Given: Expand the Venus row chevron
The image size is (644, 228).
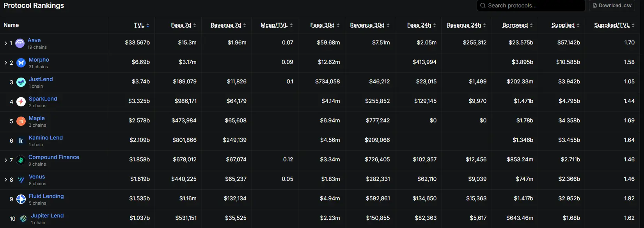Looking at the screenshot, I should point(5,180).
